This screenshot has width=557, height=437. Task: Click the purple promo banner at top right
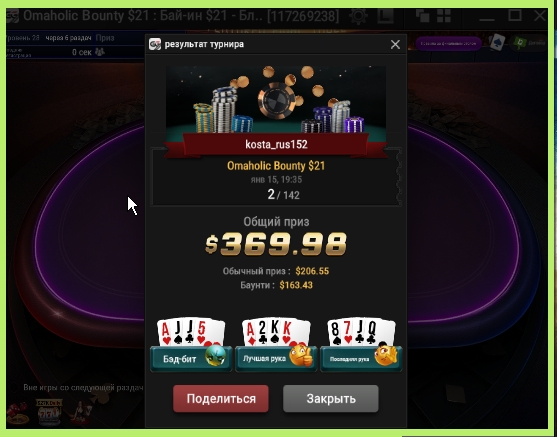(449, 43)
